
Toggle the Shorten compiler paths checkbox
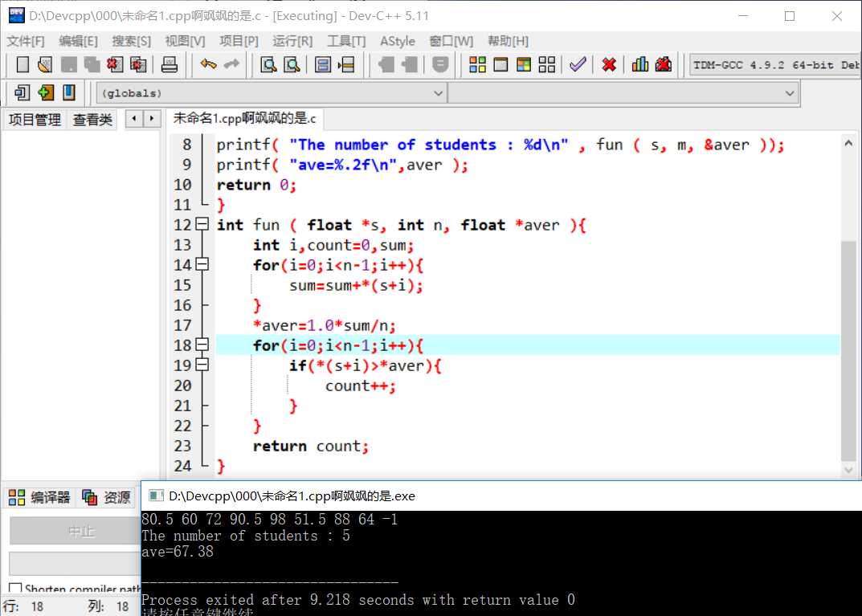point(15,589)
